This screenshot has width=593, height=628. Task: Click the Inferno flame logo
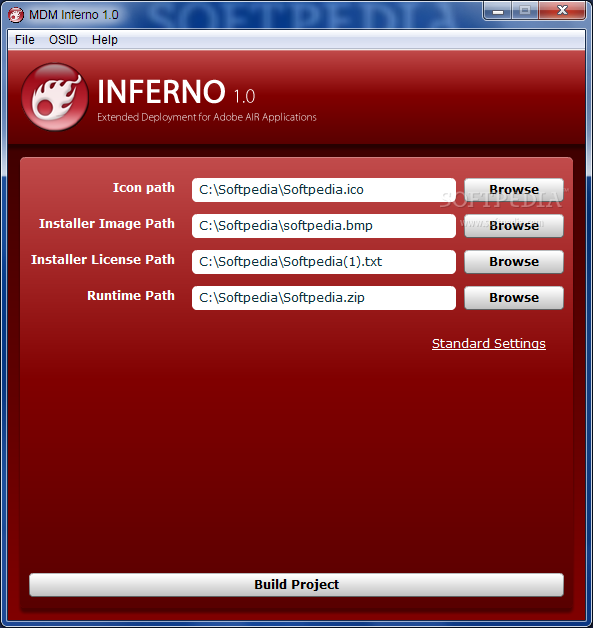click(x=55, y=97)
